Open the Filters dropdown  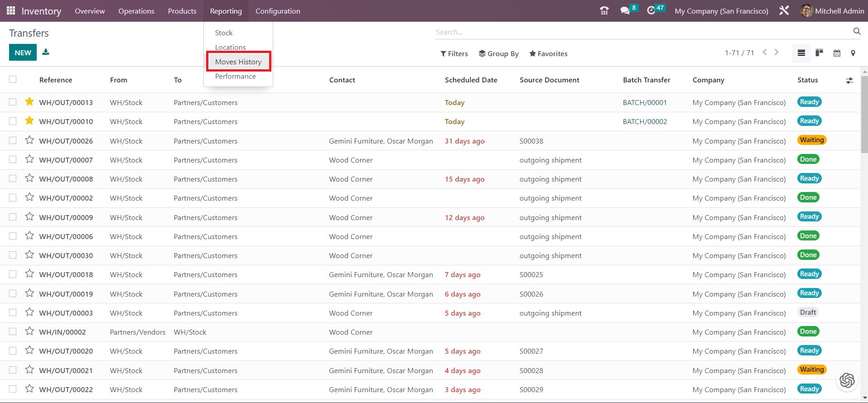click(454, 53)
